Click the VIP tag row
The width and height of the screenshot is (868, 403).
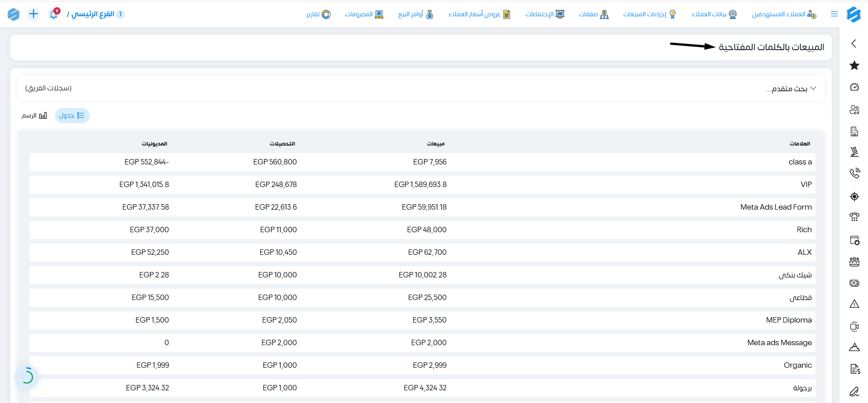422,185
